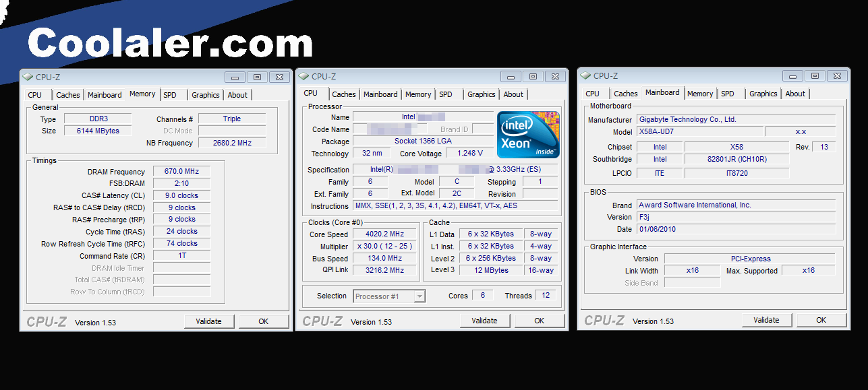
Task: Click the Threads 12 count field
Action: [x=546, y=296]
